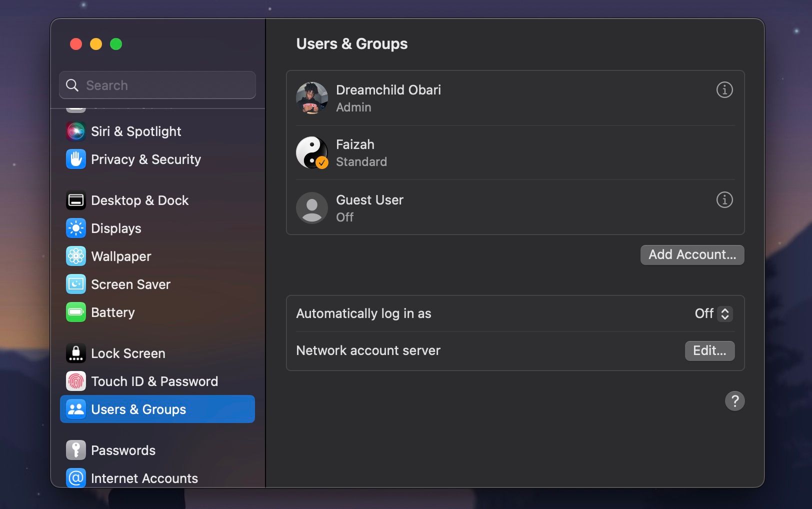Edit the Network account server

[709, 350]
